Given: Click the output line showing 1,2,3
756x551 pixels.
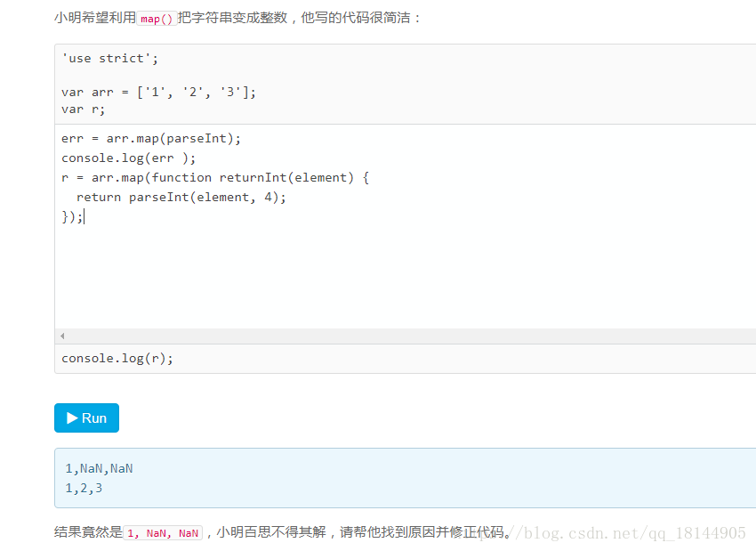Looking at the screenshot, I should [84, 487].
